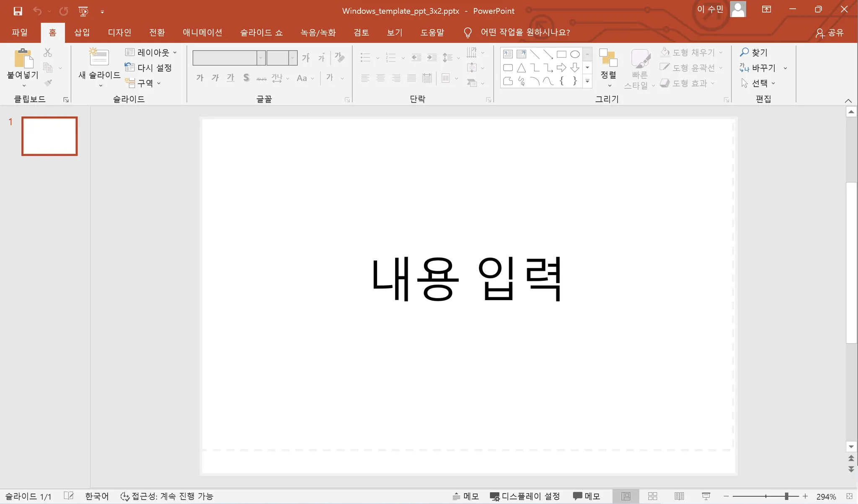The image size is (858, 504).
Task: Open the Layout (레이아웃) dropdown
Action: point(151,52)
